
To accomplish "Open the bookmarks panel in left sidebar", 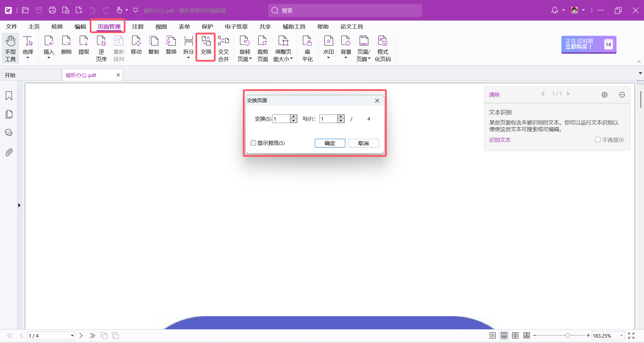I will pos(9,96).
